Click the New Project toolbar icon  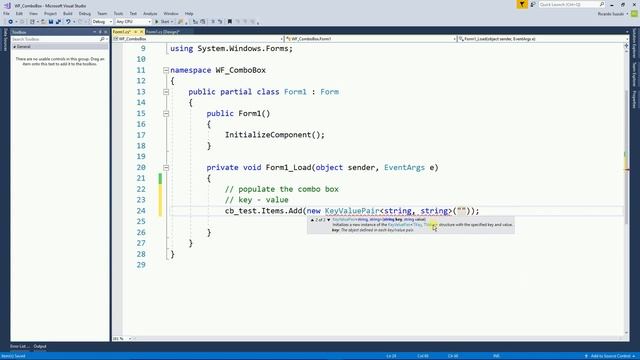pos(32,22)
